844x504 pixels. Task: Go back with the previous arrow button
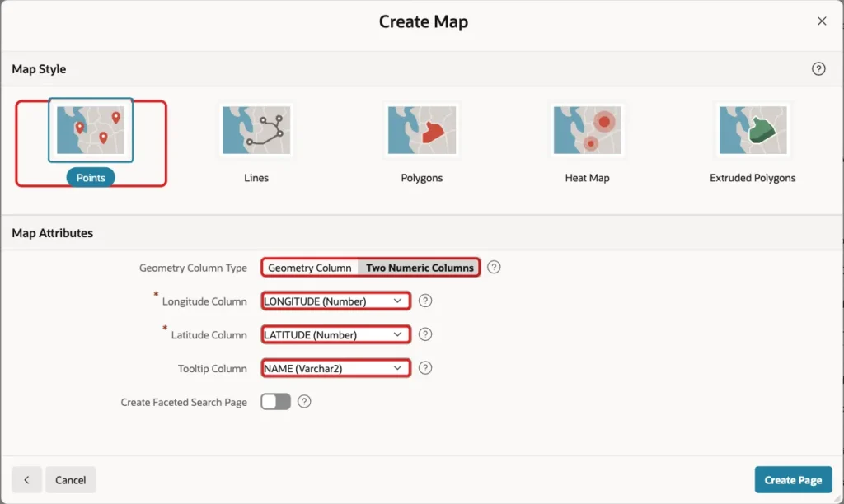click(x=26, y=480)
